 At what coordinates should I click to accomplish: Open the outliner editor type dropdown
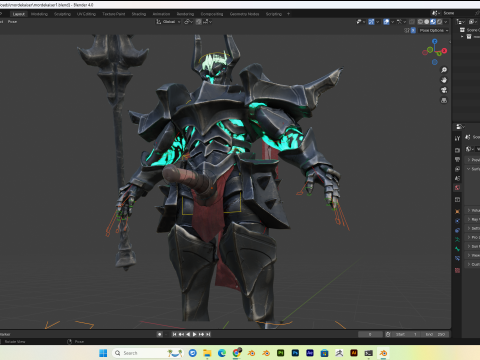coord(460,22)
